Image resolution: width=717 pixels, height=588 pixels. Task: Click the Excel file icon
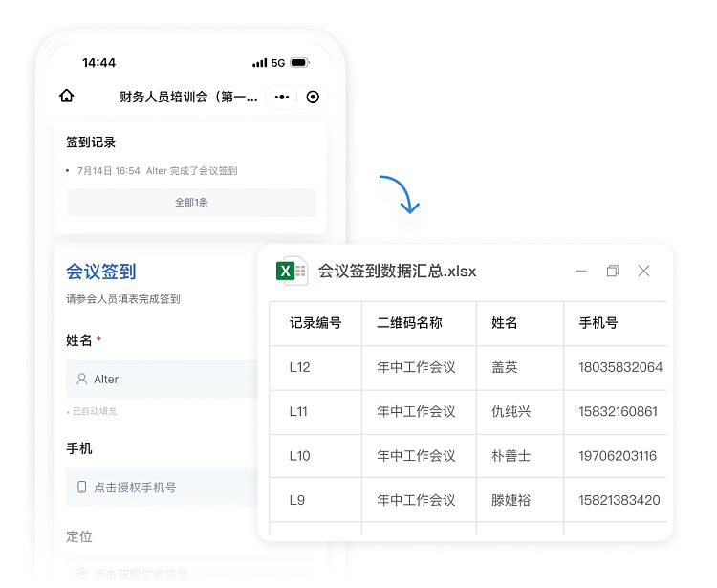pyautogui.click(x=291, y=272)
